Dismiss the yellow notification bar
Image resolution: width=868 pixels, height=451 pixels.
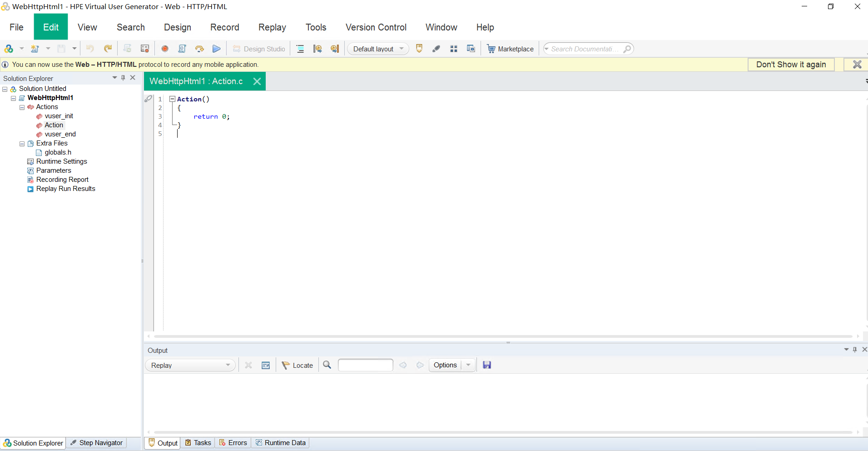[857, 65]
